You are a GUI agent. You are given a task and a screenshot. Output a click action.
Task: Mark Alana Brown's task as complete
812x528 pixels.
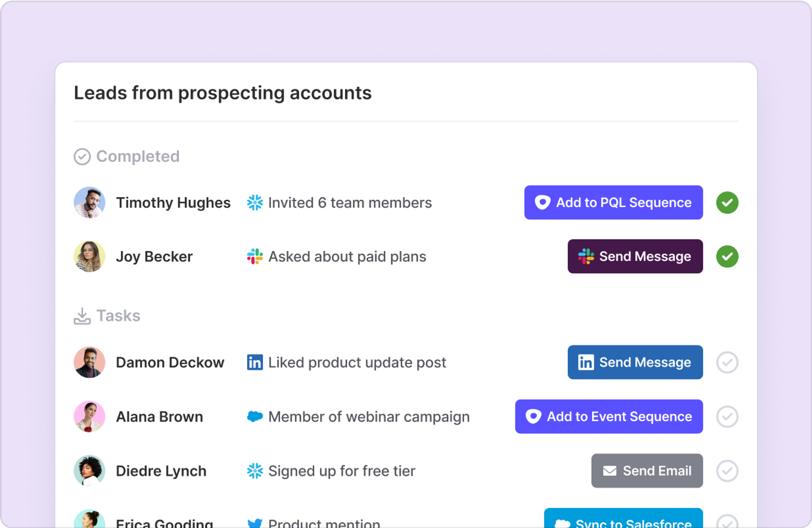click(727, 416)
